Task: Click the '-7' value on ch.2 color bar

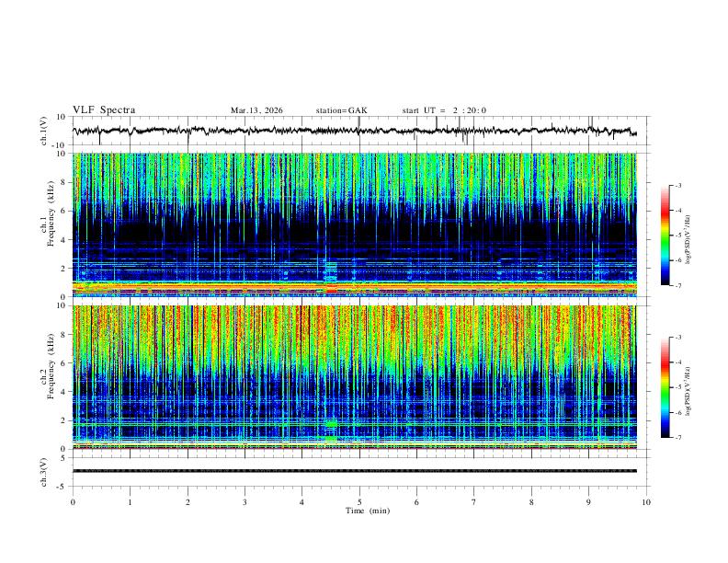Action: tap(677, 437)
